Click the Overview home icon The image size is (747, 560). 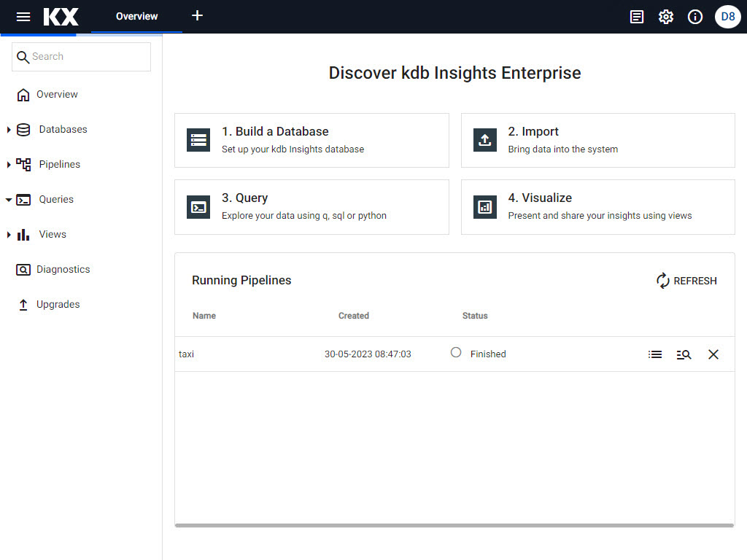coord(23,95)
